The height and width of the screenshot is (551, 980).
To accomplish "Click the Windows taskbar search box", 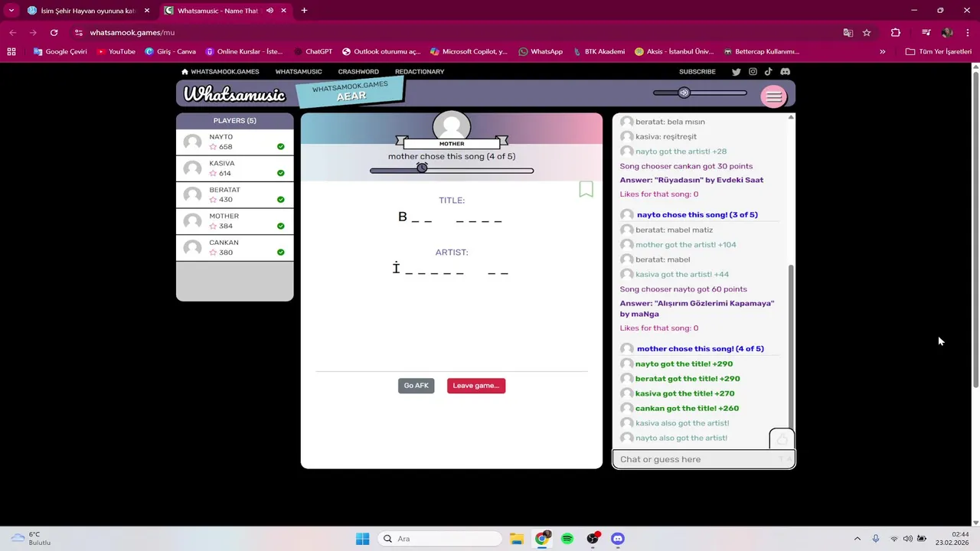I will 440,539.
